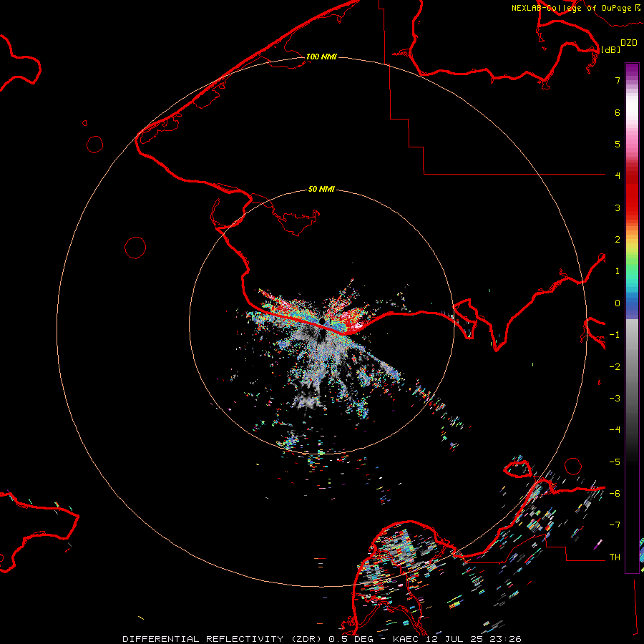The width and height of the screenshot is (644, 644).
Task: Click the 4 value on color scale
Action: (x=618, y=176)
